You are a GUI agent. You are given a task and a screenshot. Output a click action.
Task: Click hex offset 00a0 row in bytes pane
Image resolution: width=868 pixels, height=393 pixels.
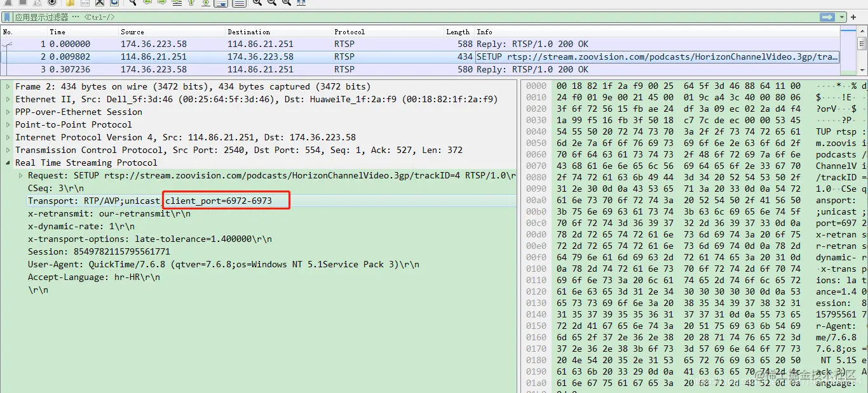(x=536, y=201)
